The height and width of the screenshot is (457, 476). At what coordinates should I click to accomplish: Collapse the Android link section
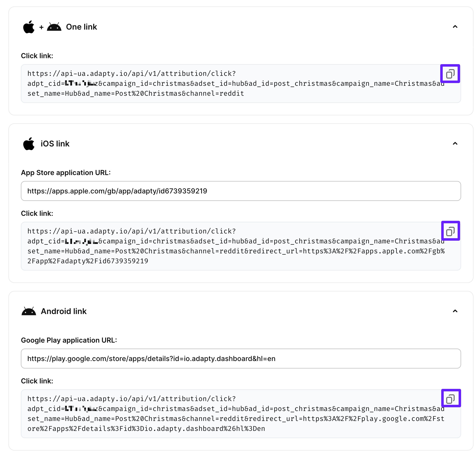coord(455,311)
